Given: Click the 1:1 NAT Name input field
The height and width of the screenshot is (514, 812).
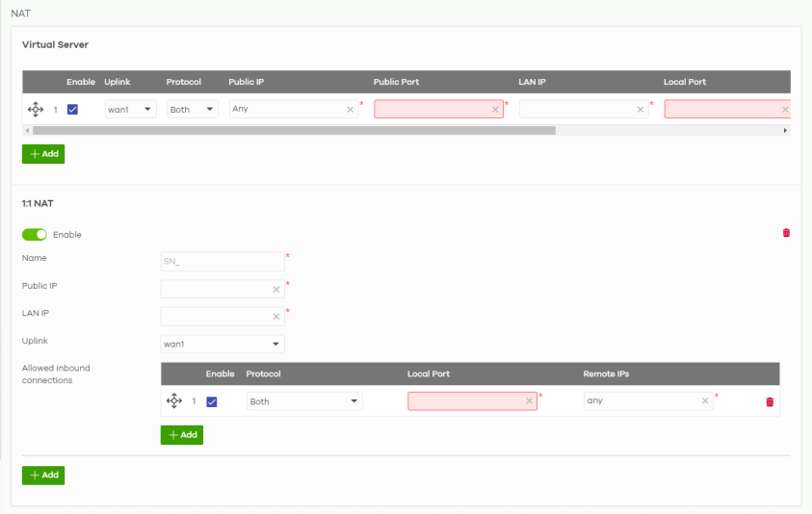Looking at the screenshot, I should tap(222, 262).
